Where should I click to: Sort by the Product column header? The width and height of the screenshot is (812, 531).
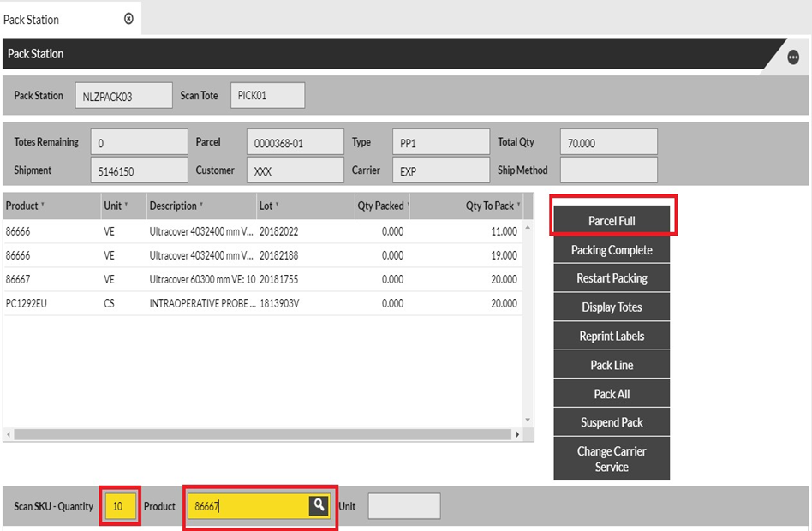click(26, 206)
